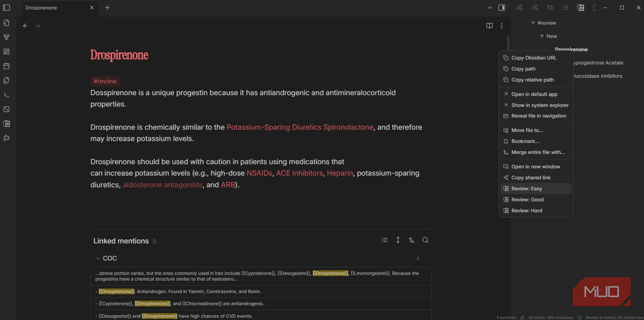Close the Drospirenone tab
644x320 pixels.
pos(92,8)
